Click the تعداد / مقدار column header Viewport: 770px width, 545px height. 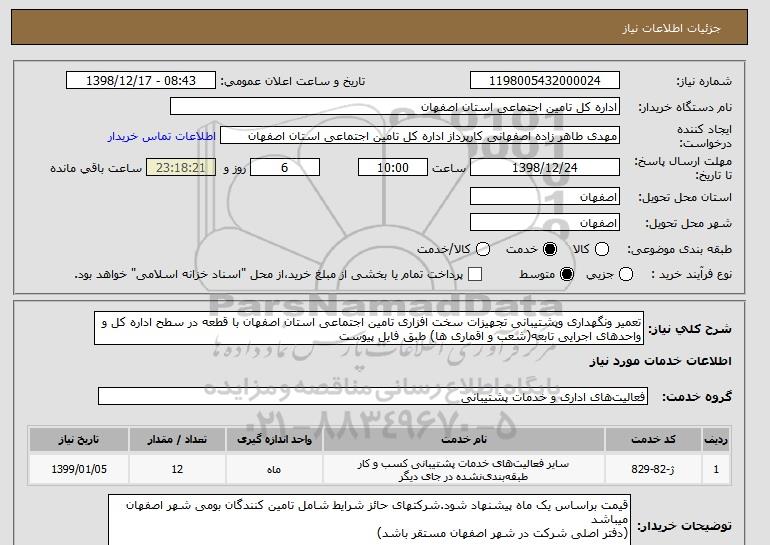(177, 439)
